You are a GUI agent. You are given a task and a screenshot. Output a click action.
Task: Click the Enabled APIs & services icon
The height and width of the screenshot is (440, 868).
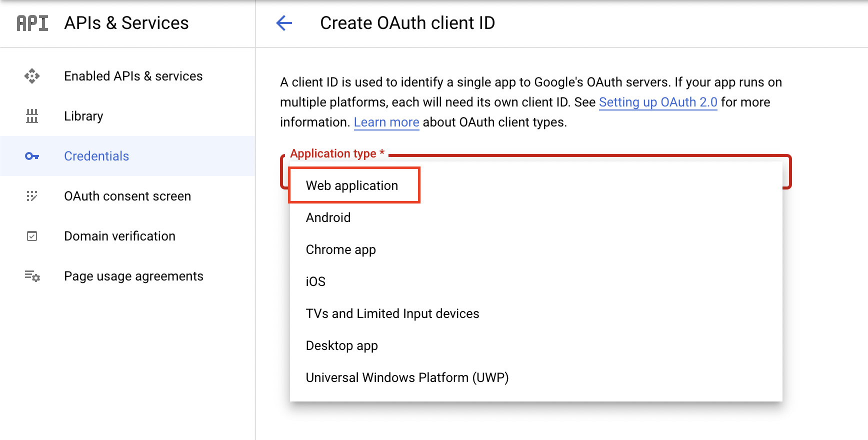point(32,76)
